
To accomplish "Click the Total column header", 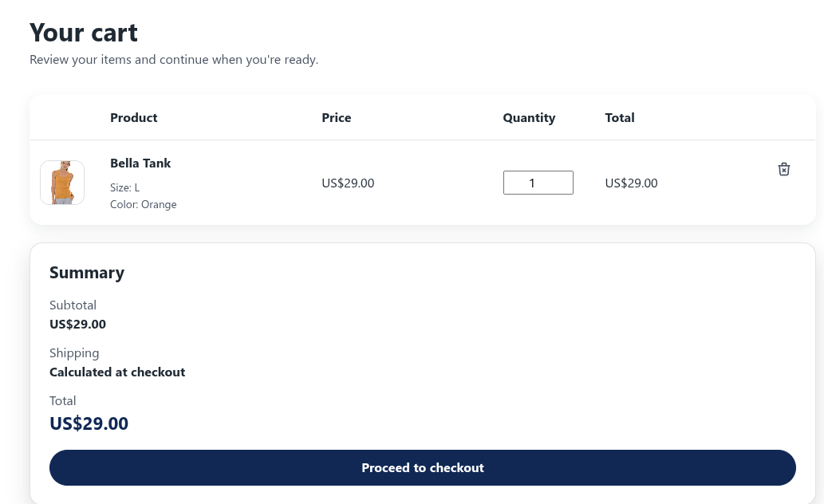I will (619, 117).
